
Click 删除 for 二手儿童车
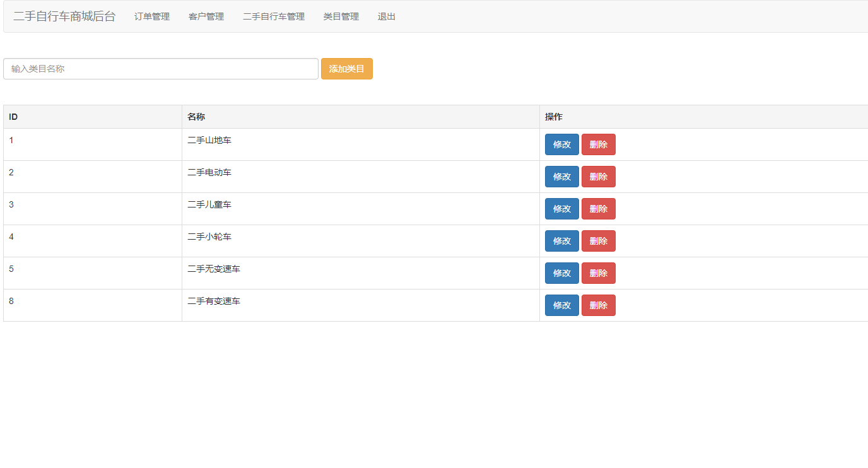598,209
